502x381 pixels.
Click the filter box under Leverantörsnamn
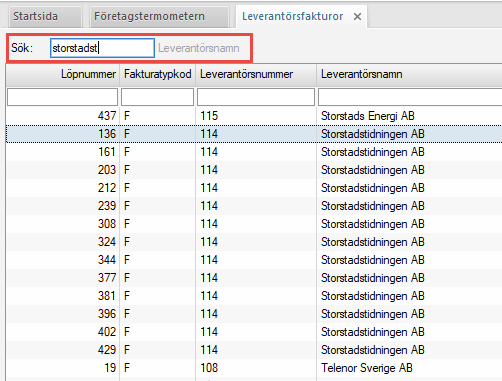pos(410,97)
